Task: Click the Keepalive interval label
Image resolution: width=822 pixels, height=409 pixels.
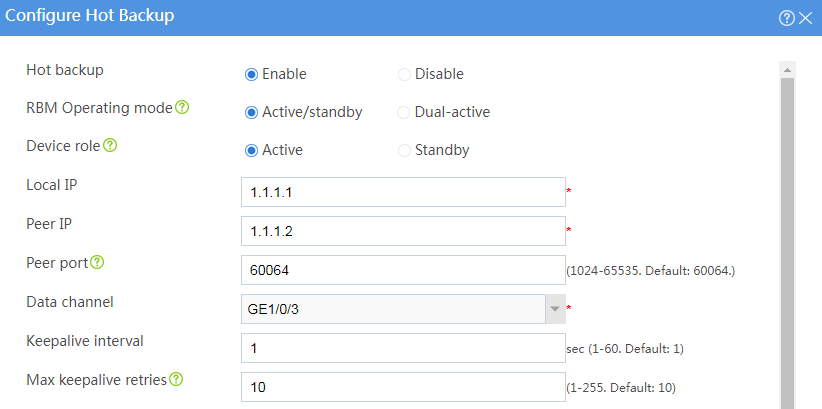Action: point(85,341)
